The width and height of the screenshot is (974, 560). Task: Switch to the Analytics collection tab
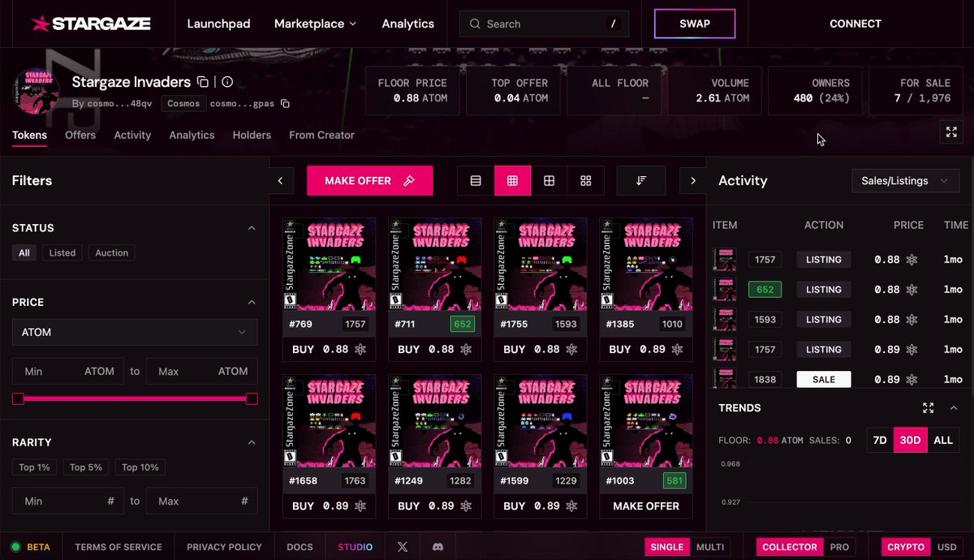pyautogui.click(x=192, y=136)
